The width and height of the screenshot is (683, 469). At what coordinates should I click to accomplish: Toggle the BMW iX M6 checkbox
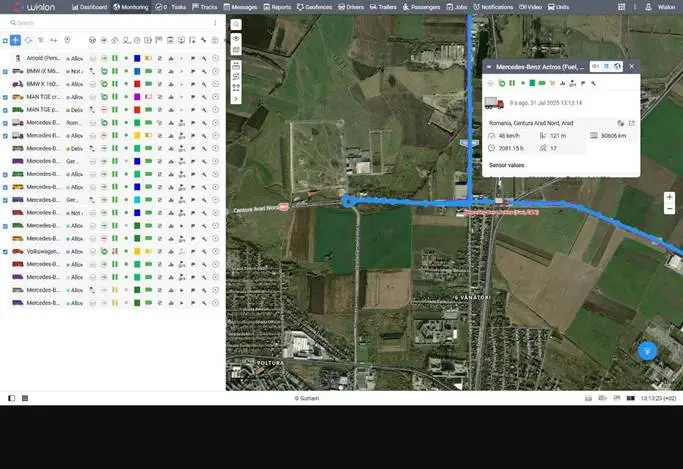pos(5,71)
